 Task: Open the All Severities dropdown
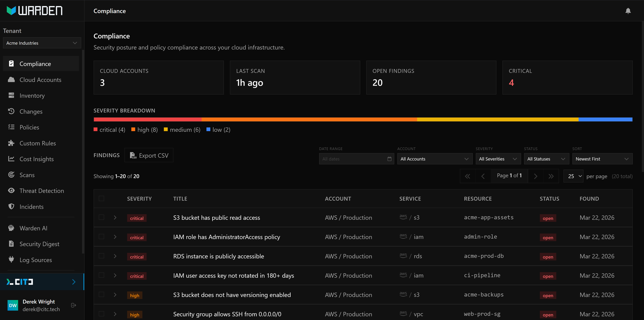(498, 159)
